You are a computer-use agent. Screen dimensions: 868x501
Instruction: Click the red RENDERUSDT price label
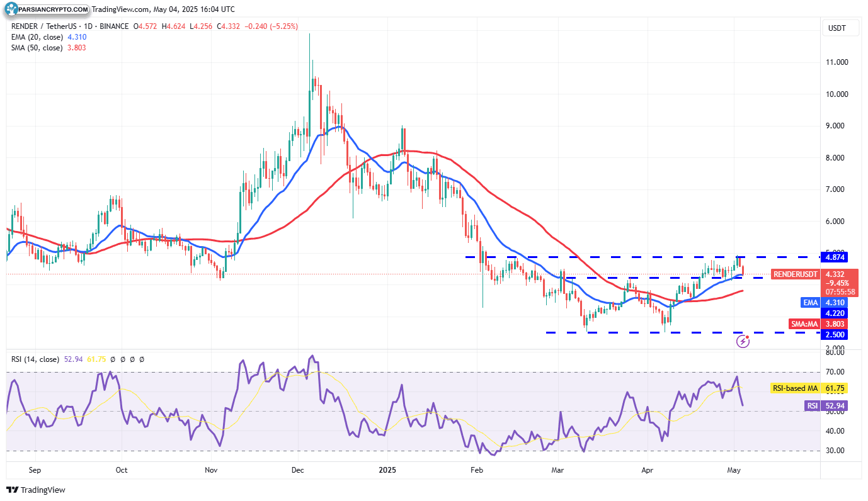pos(794,274)
